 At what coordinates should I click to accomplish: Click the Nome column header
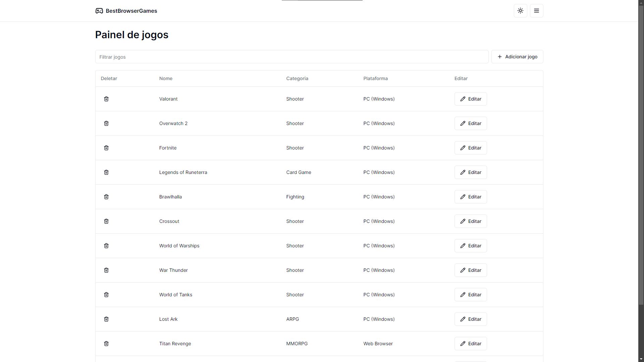(166, 78)
